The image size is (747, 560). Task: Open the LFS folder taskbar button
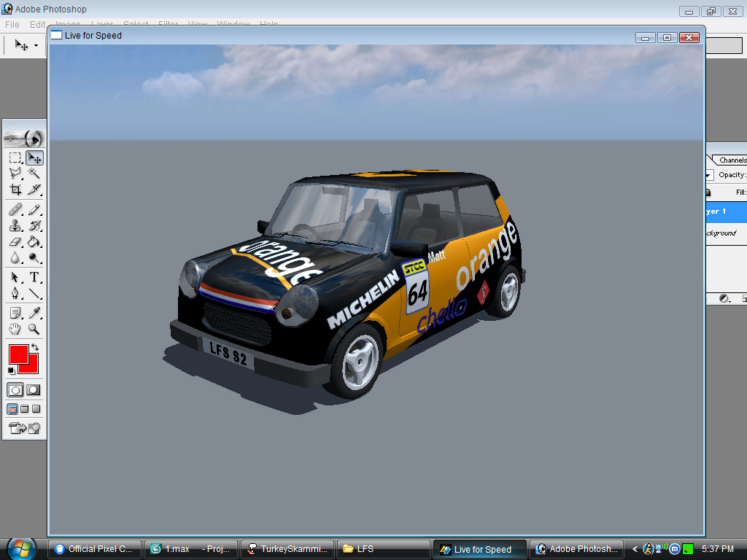384,549
